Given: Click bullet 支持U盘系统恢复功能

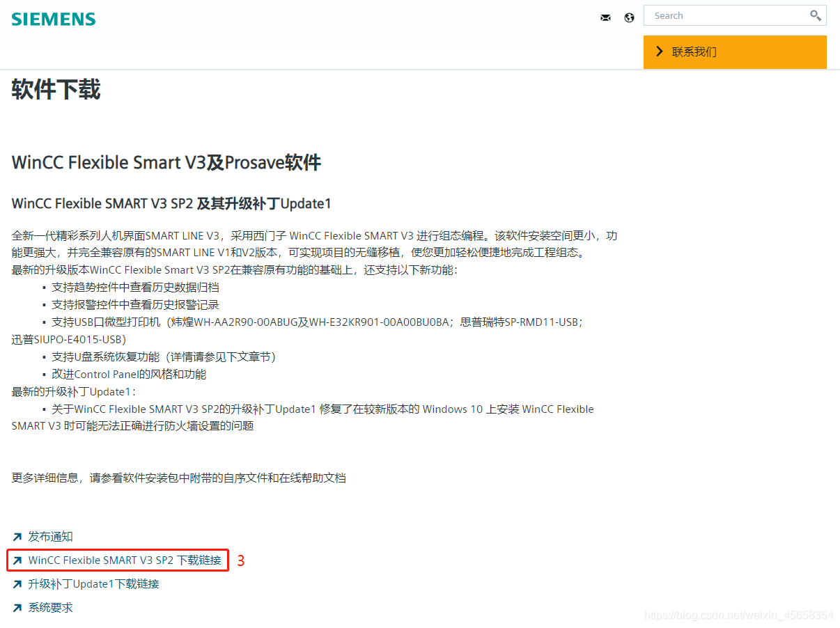Looking at the screenshot, I should pyautogui.click(x=164, y=356).
